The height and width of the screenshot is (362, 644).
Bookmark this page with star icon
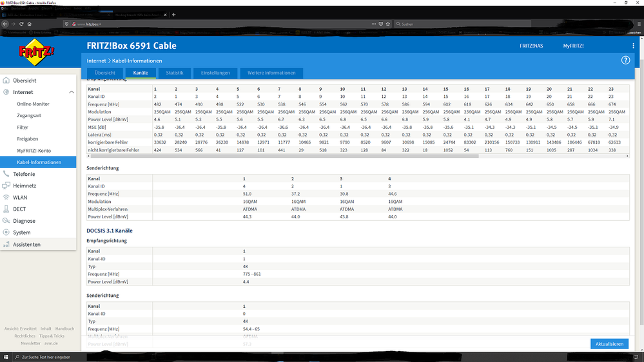387,24
